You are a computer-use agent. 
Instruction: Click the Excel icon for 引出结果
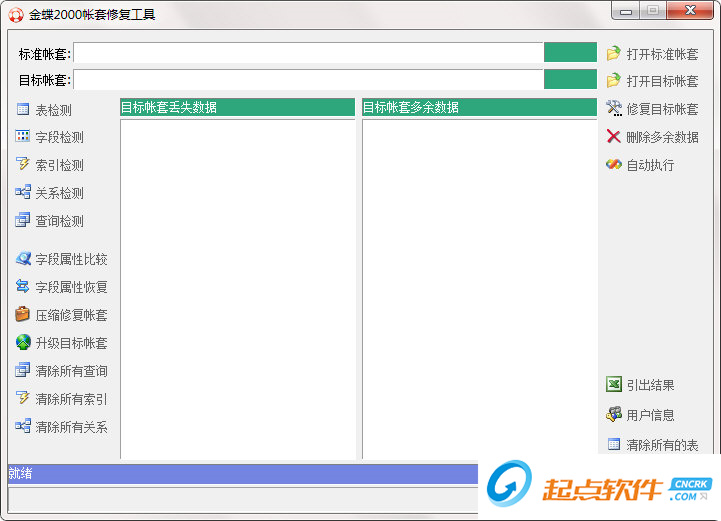614,384
